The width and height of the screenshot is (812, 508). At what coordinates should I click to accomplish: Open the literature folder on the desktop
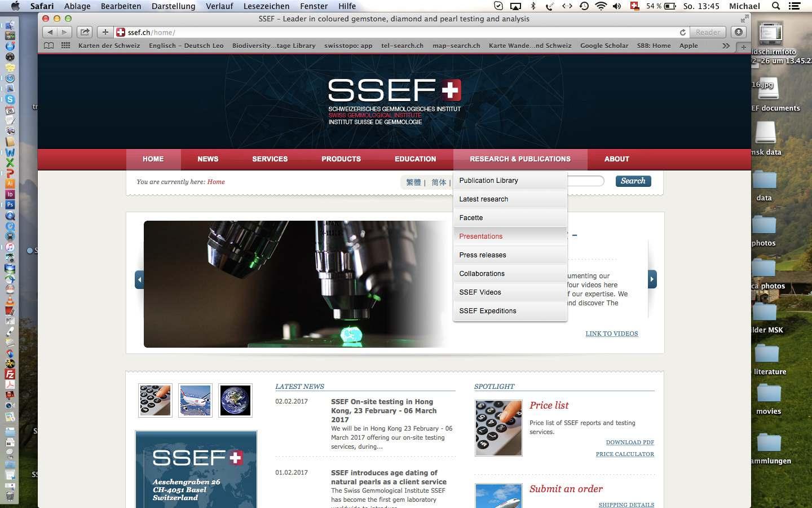click(x=767, y=359)
